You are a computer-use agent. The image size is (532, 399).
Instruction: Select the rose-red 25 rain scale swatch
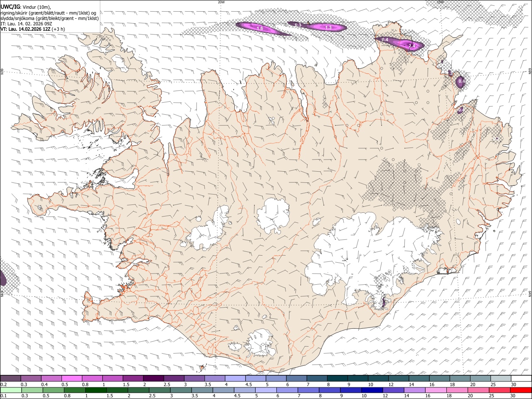[x=499, y=390]
